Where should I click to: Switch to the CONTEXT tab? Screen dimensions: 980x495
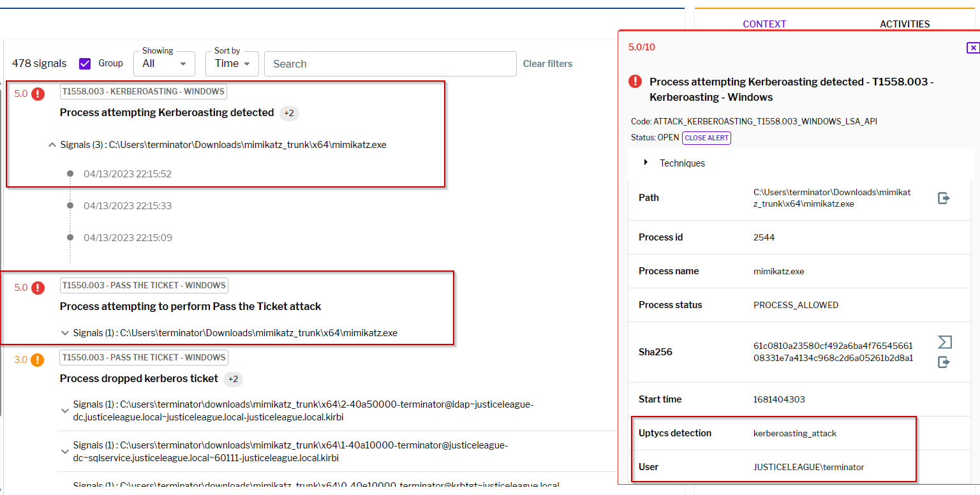(x=764, y=24)
